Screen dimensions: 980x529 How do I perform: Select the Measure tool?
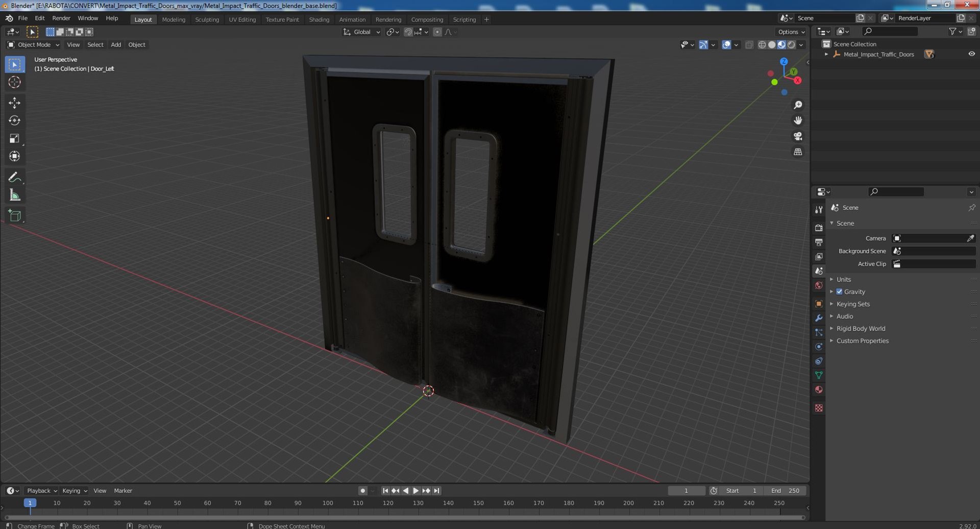click(x=14, y=195)
